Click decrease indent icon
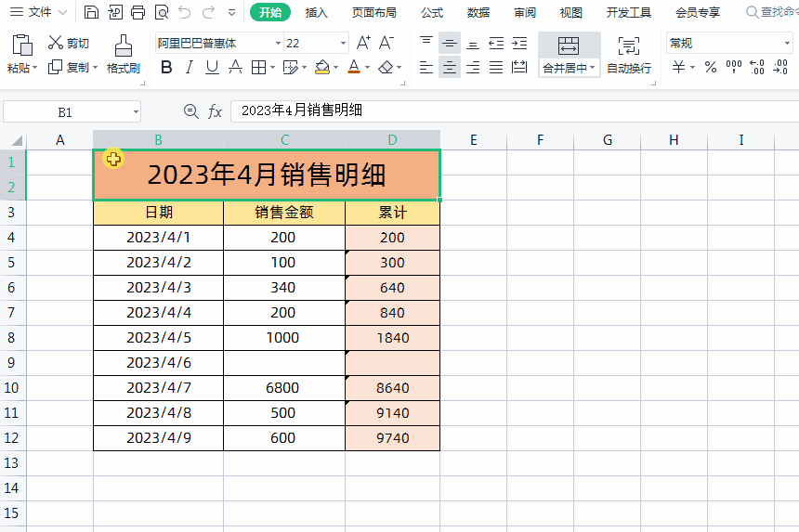Viewport: 799px width, 532px height. (496, 43)
